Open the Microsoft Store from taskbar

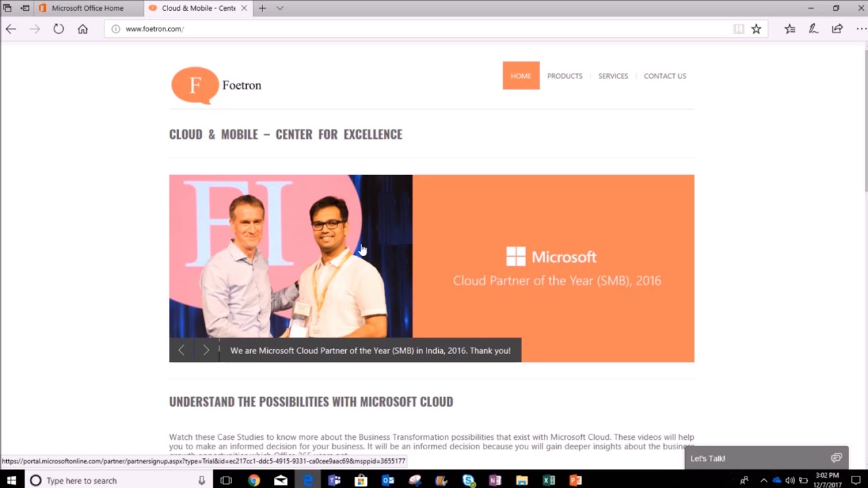(361, 481)
